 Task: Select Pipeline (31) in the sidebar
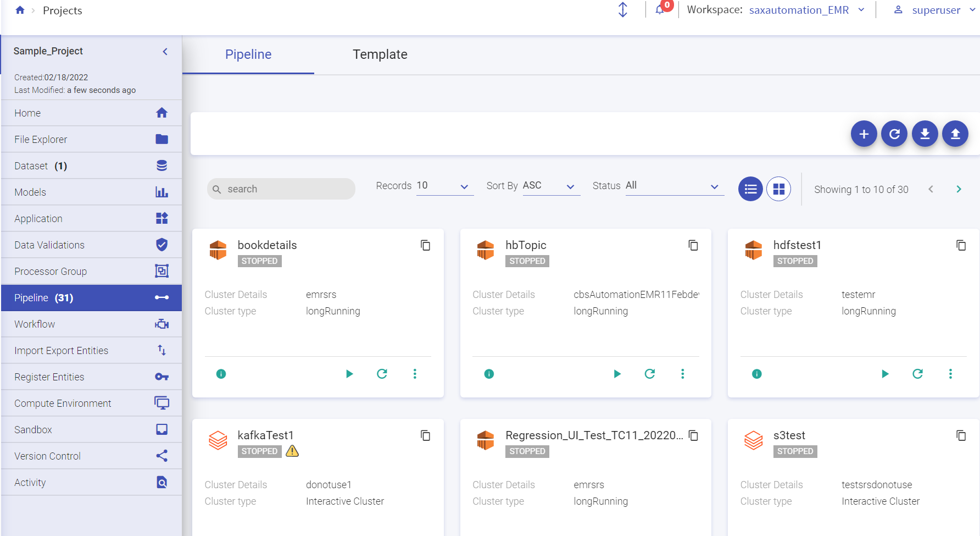pyautogui.click(x=91, y=297)
